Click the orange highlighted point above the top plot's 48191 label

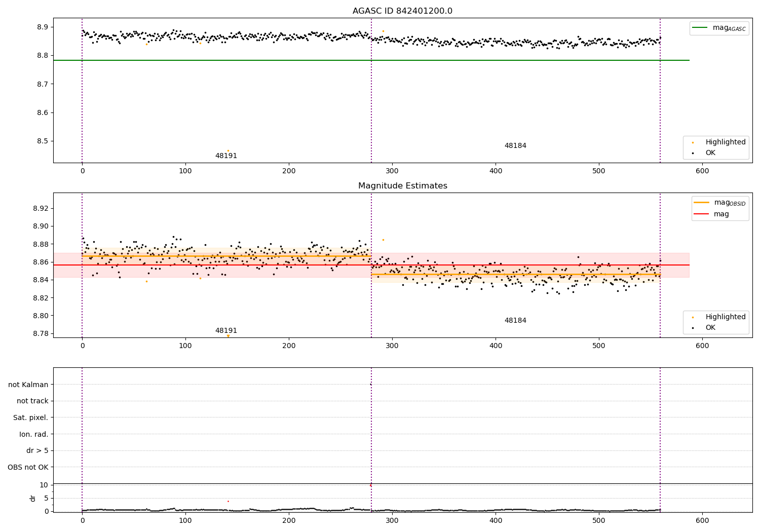point(228,150)
